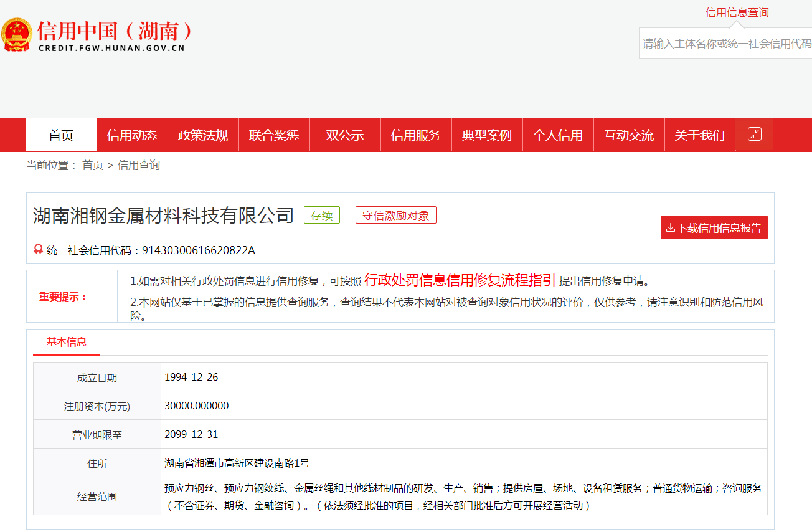
Task: Click the registered capital value 30000.000000
Action: [197, 406]
